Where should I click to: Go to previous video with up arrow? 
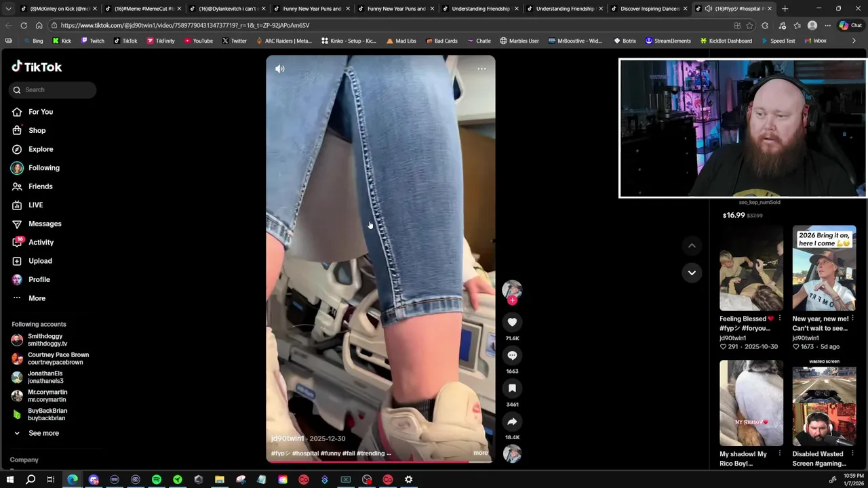692,245
